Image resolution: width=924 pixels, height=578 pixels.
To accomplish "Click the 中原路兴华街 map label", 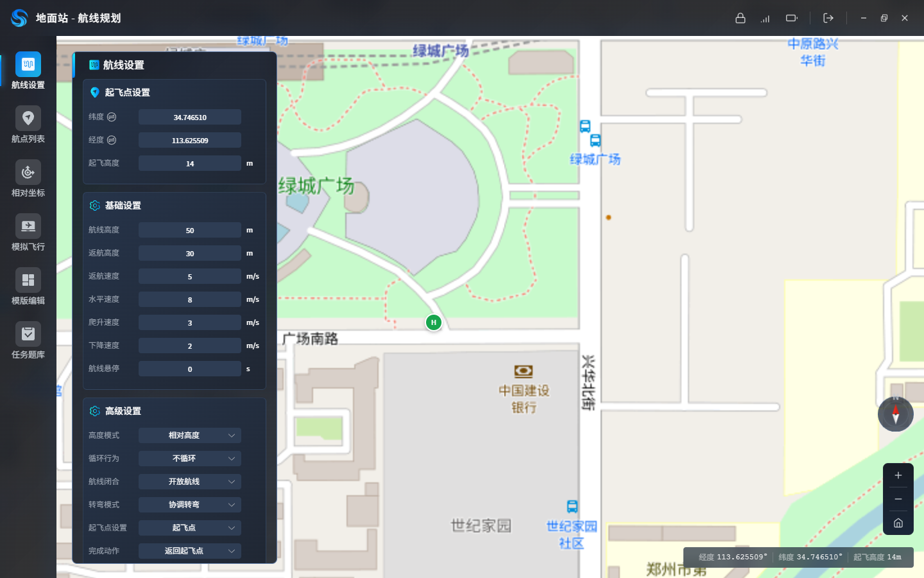I will [x=813, y=52].
